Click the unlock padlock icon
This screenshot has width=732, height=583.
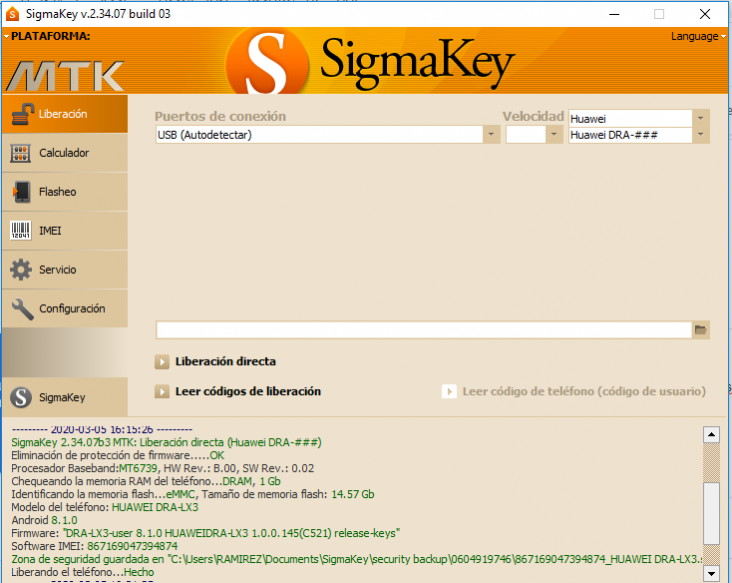(x=21, y=114)
